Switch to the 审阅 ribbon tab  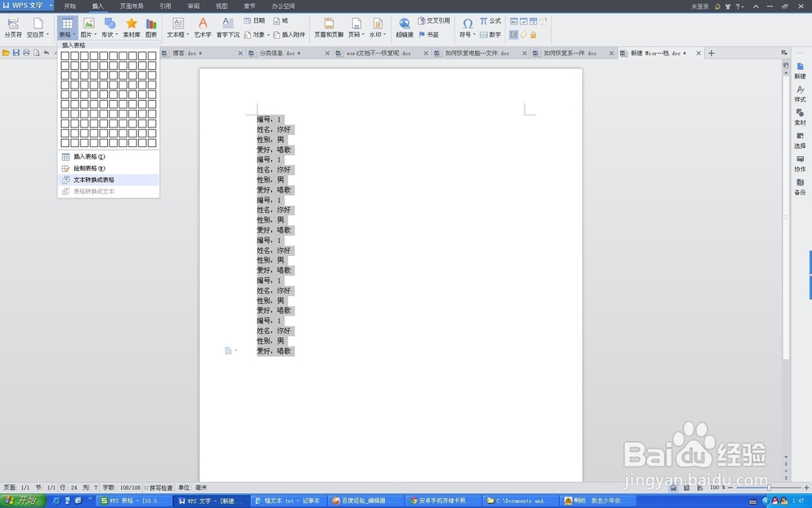(x=193, y=7)
